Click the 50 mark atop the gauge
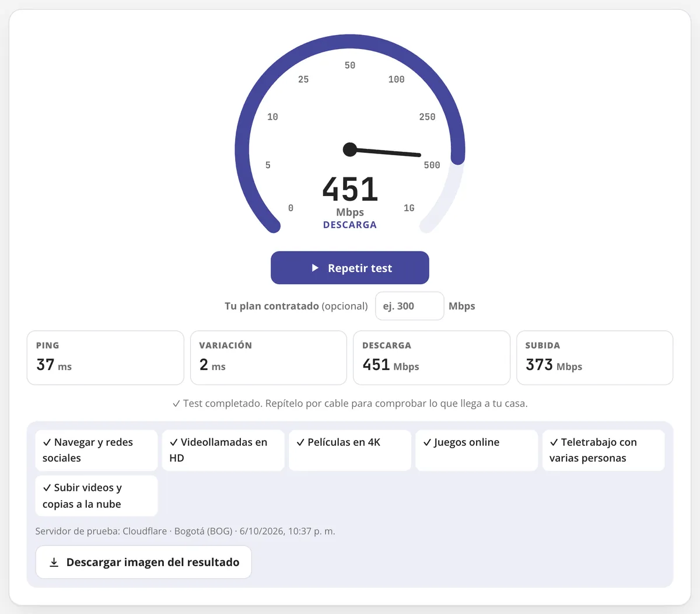 350,65
